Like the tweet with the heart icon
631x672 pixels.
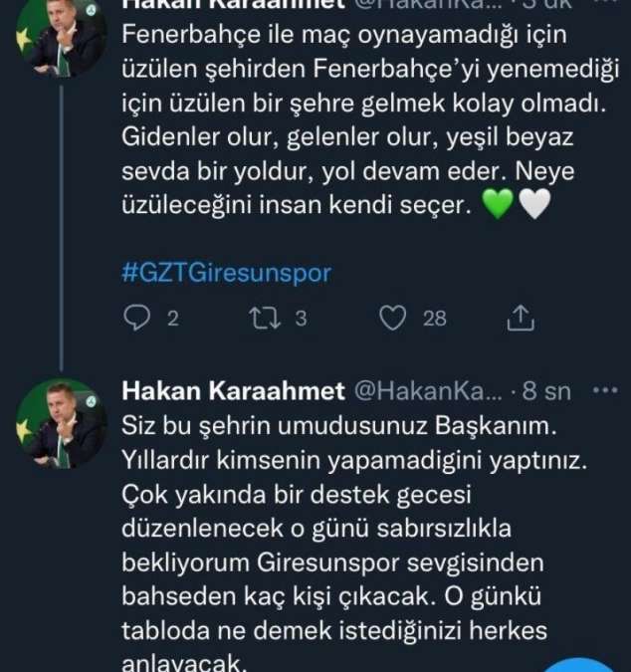pyautogui.click(x=395, y=318)
